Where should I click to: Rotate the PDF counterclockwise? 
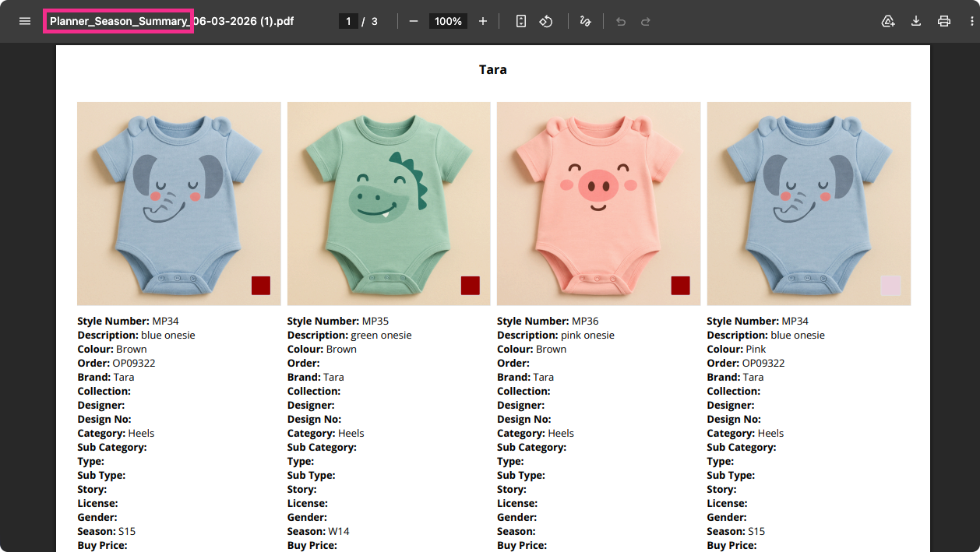[546, 21]
